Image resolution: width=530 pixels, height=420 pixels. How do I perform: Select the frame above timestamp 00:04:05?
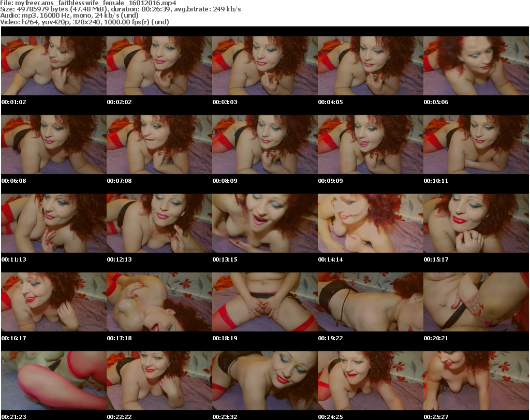(371, 66)
